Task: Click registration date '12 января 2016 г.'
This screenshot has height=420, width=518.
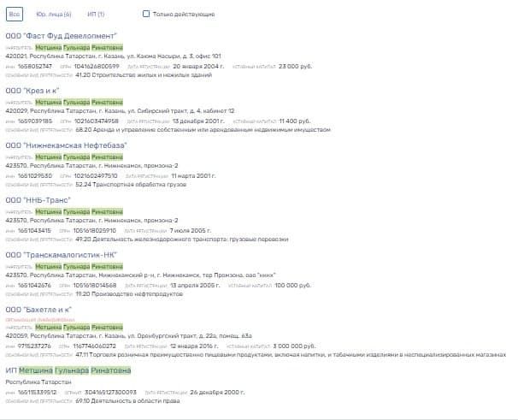Action: point(194,346)
